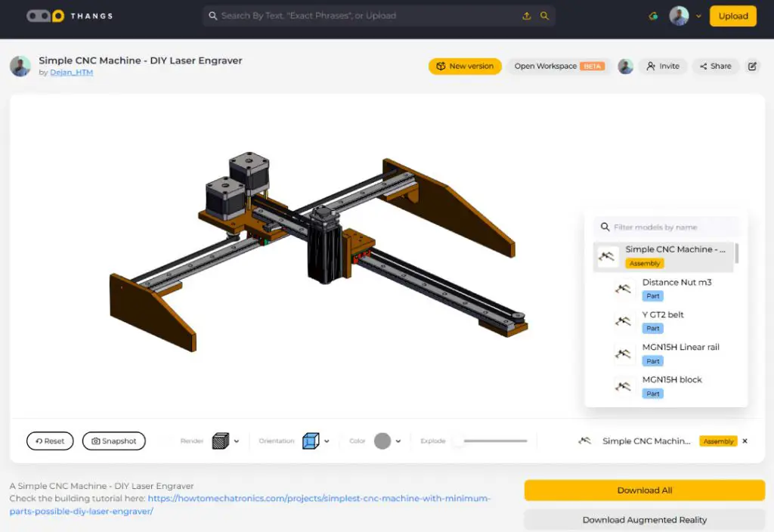Click the Thangs logo in header
The image size is (774, 532).
(69, 16)
